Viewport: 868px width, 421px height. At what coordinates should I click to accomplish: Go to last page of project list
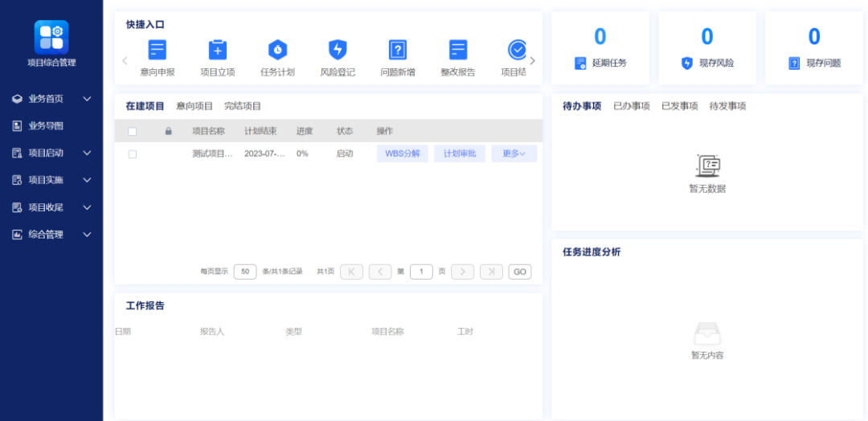(491, 272)
